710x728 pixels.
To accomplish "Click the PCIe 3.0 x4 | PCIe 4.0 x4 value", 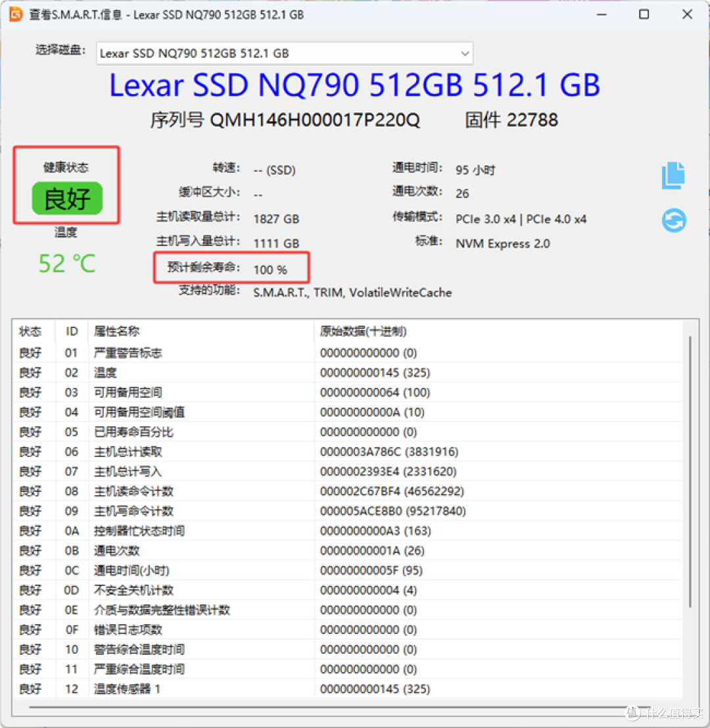I will click(x=521, y=219).
